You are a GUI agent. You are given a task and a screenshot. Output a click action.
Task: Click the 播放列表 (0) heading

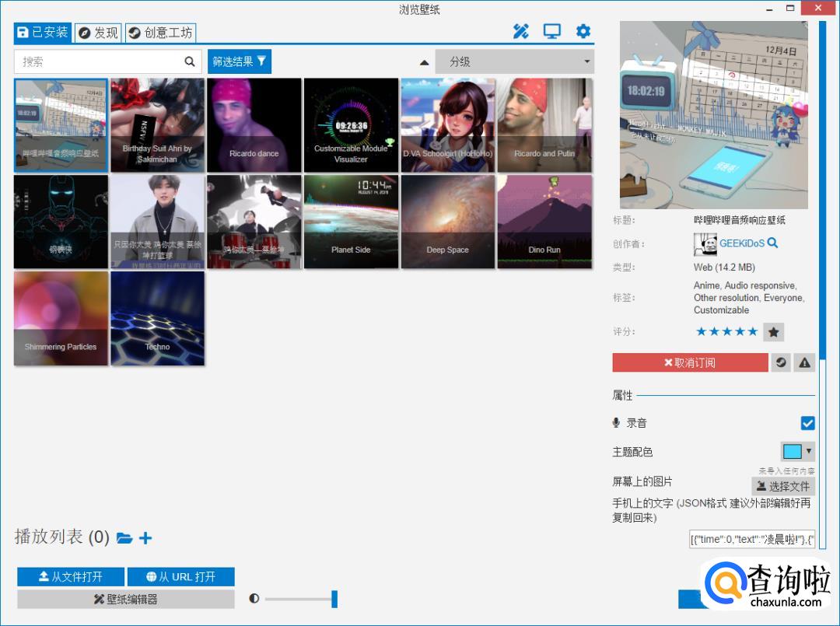[61, 537]
